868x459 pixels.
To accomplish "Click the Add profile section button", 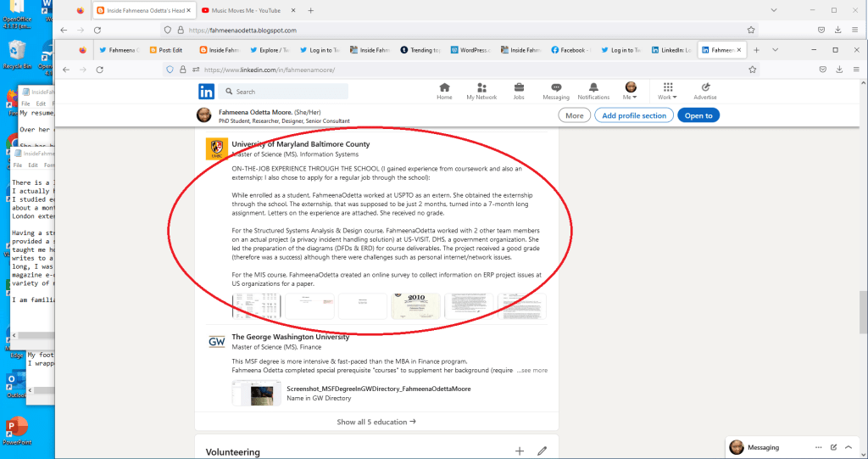I will 633,115.
